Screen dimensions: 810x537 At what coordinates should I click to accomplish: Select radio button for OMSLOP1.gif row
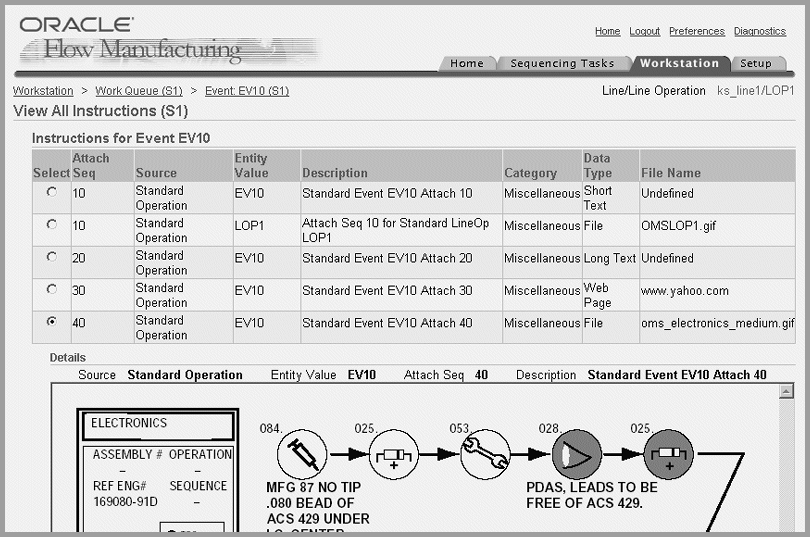tap(52, 224)
